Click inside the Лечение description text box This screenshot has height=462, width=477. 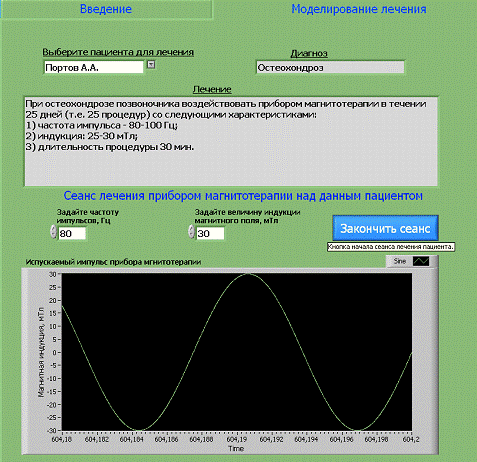coord(231,141)
